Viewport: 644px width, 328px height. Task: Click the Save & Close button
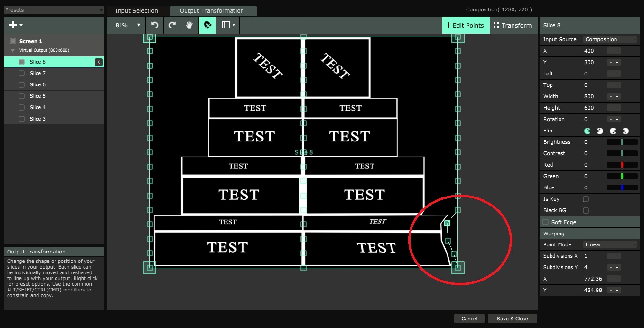pos(512,319)
